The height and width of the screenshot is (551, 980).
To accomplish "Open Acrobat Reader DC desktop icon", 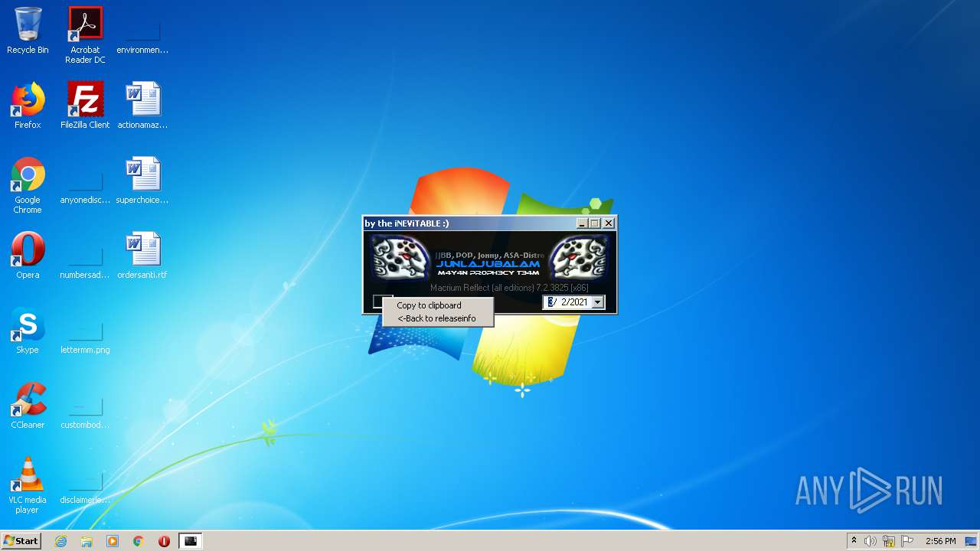I will 85,35.
